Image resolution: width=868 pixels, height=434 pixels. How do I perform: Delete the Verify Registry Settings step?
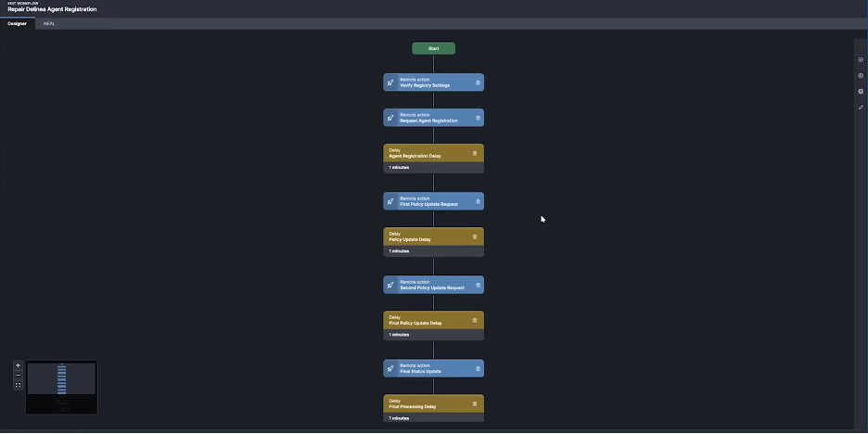479,83
